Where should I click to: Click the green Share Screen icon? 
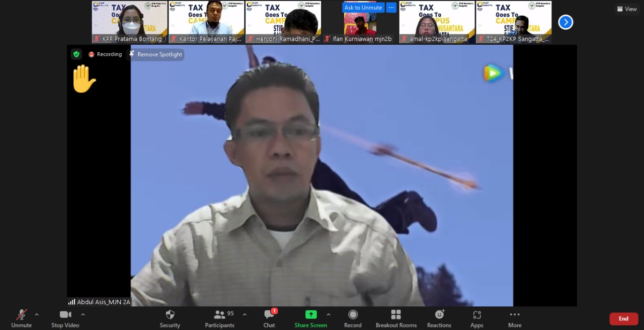311,314
